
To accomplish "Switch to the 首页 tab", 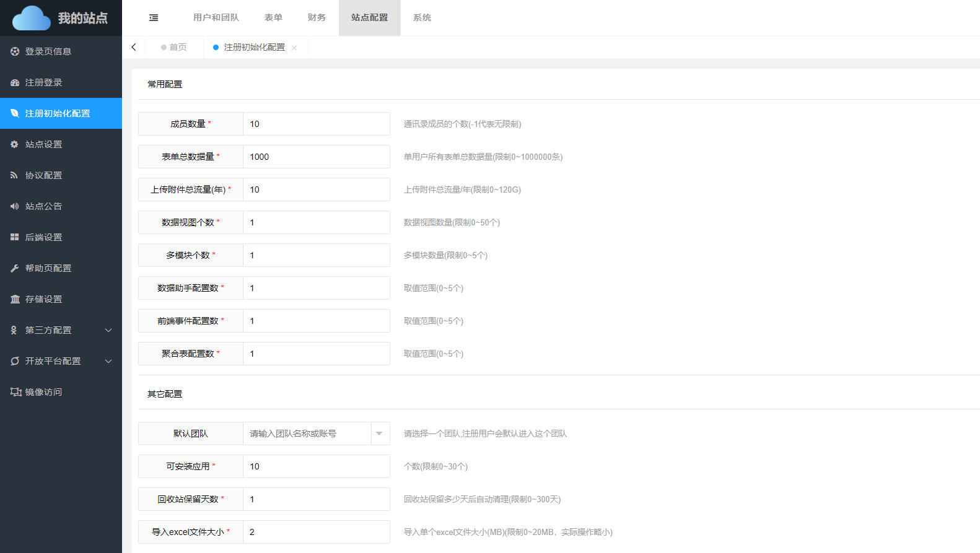I will point(178,47).
